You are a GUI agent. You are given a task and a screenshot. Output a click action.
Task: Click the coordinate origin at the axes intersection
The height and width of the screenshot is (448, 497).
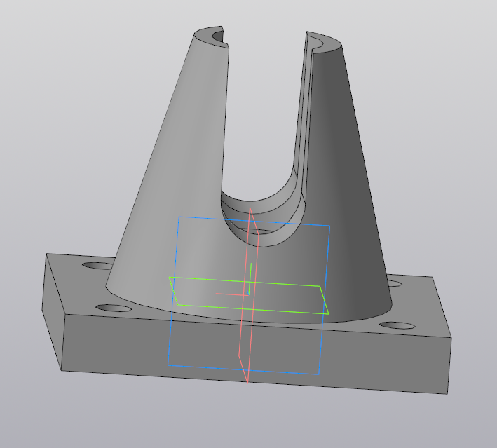pos(248,293)
